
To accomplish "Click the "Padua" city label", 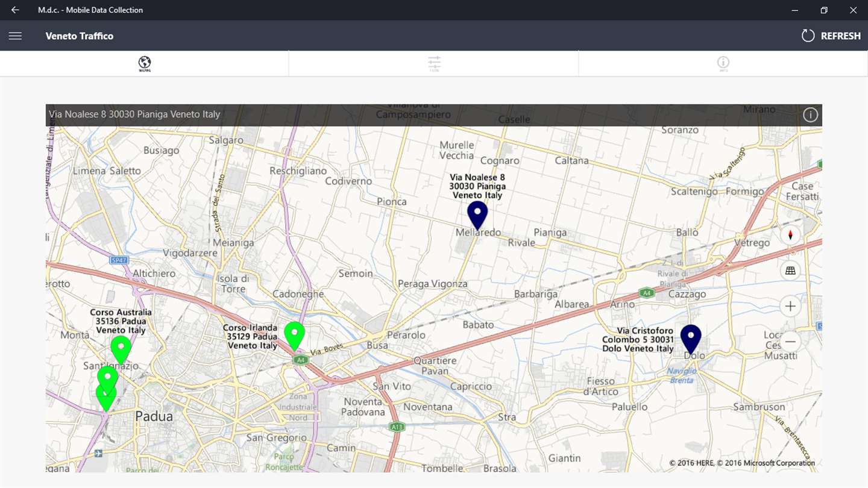I will click(x=154, y=416).
